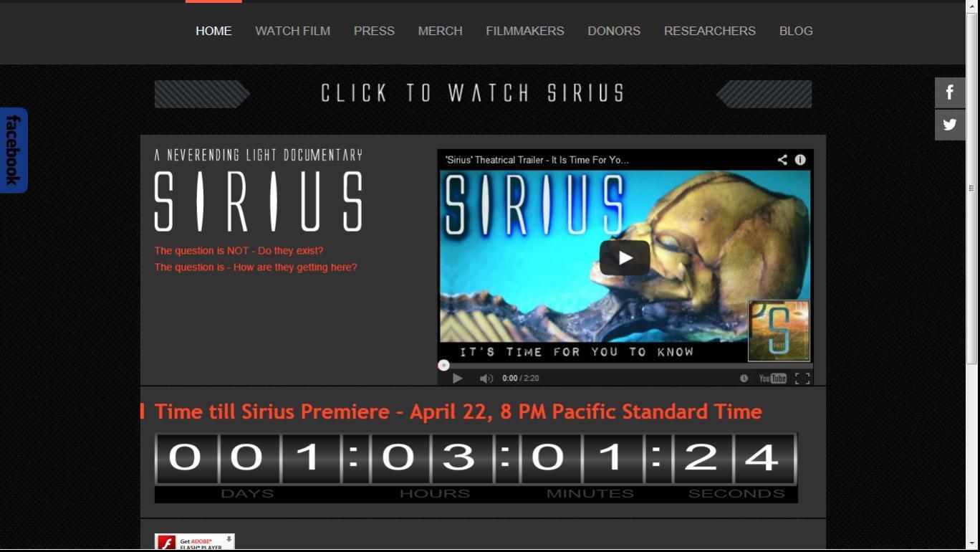The height and width of the screenshot is (552, 980).
Task: Mute the trailer using the speaker icon
Action: point(486,378)
